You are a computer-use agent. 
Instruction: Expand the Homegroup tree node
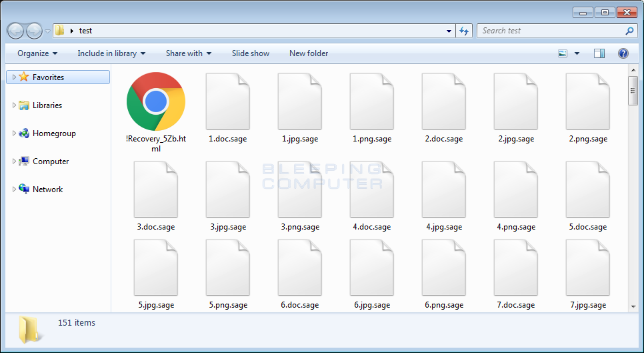coord(14,133)
